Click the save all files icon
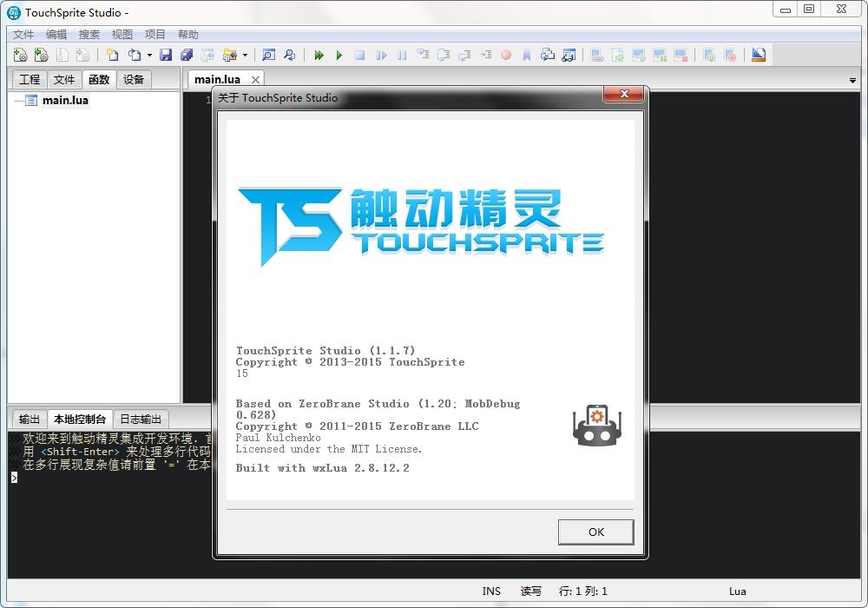 pyautogui.click(x=187, y=55)
